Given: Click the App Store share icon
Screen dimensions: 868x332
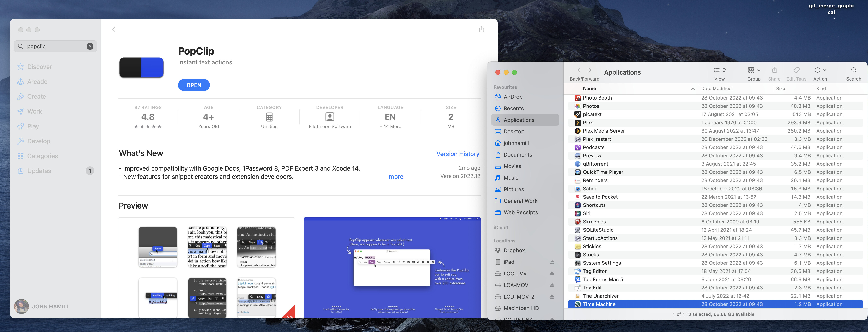Looking at the screenshot, I should 482,29.
